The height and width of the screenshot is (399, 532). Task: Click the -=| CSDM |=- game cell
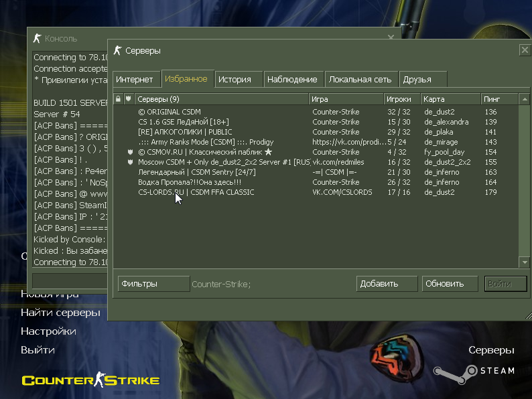coord(334,172)
